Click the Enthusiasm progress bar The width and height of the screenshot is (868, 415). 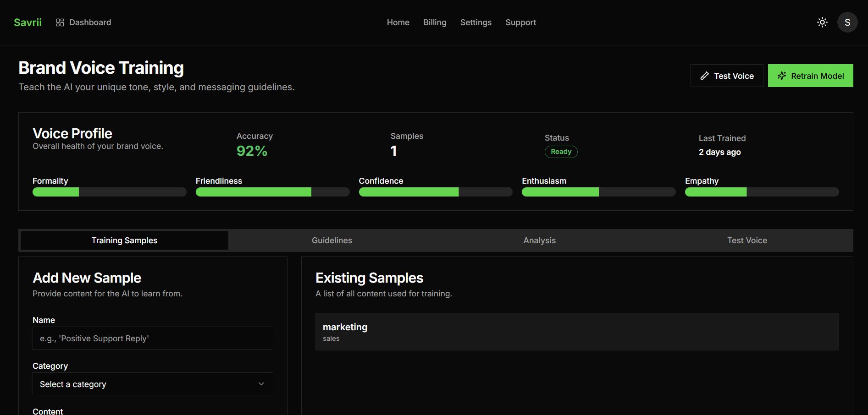tap(599, 192)
